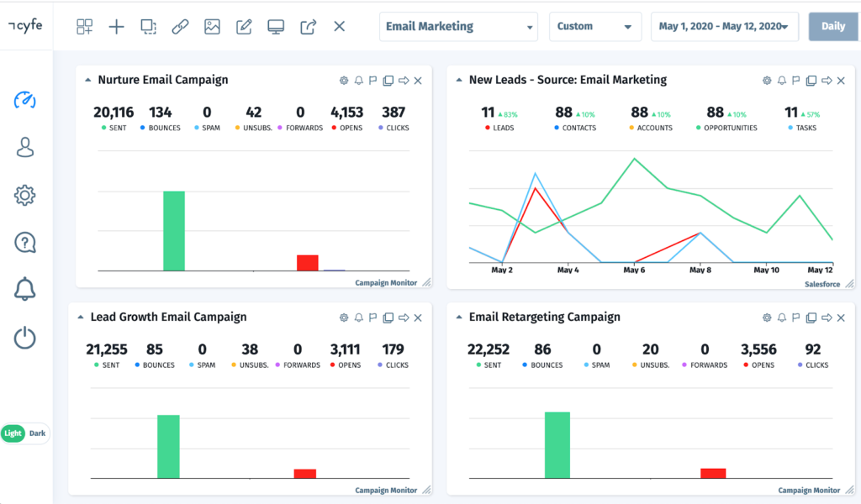Image resolution: width=861 pixels, height=504 pixels.
Task: Click the duplicate dashboard icon in toolbar
Action: coord(148,26)
